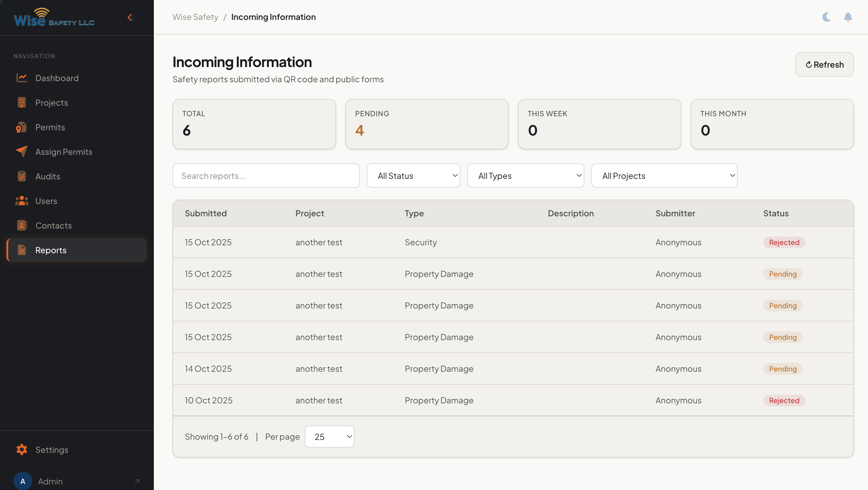Viewport: 868px width, 490px height.
Task: Expand the All Types filter
Action: tap(525, 175)
